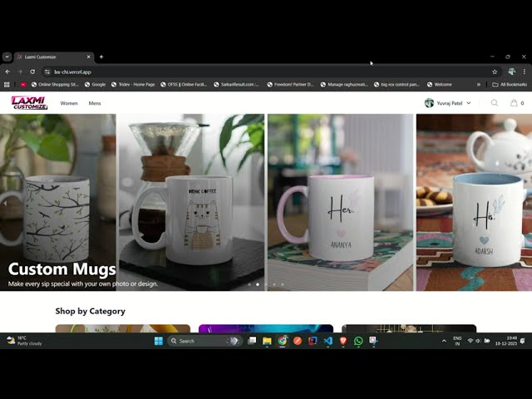Viewport: 532px width, 399px height.
Task: Click the Shop by Category heading
Action: tap(91, 311)
